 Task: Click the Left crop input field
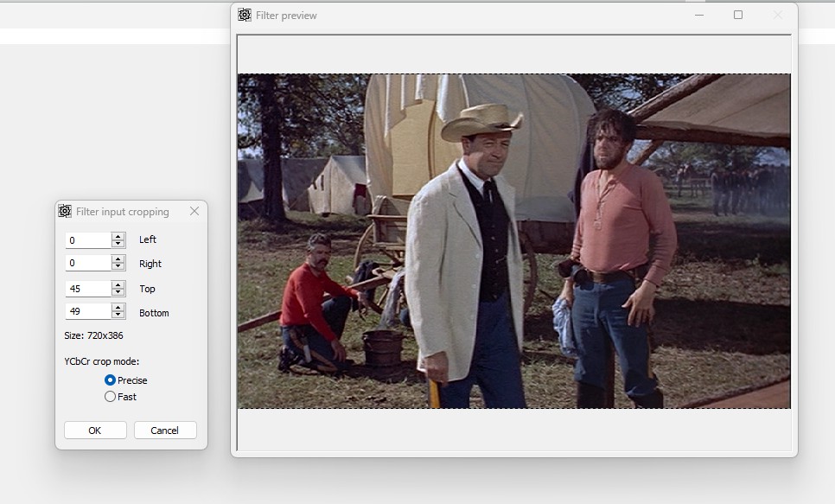88,240
